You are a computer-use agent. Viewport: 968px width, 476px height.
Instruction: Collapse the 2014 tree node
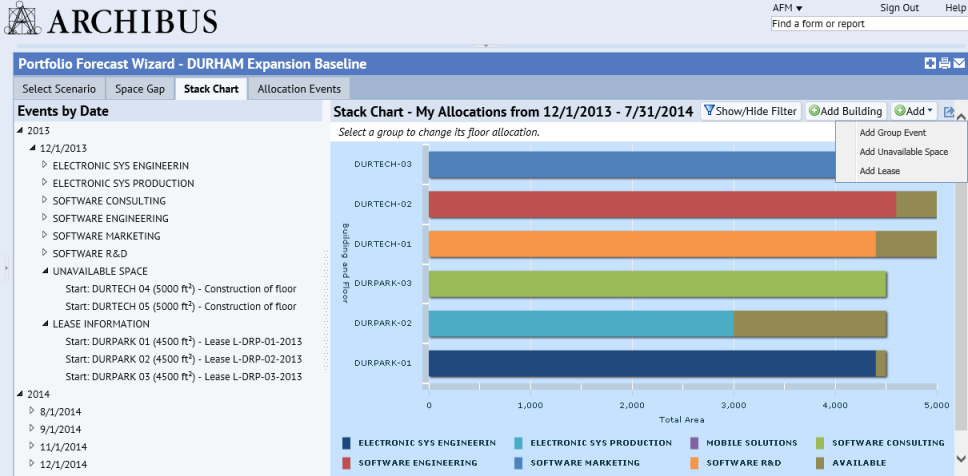(20, 394)
